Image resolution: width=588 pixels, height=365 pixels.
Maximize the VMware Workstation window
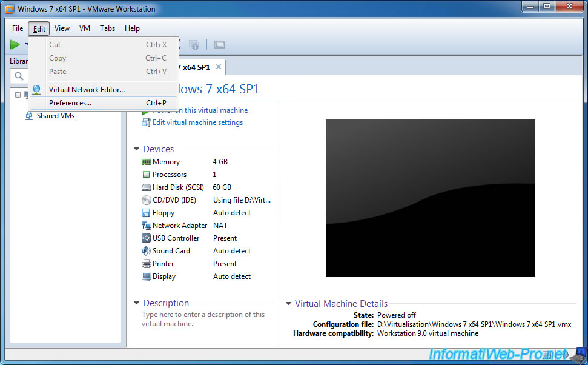tap(547, 7)
